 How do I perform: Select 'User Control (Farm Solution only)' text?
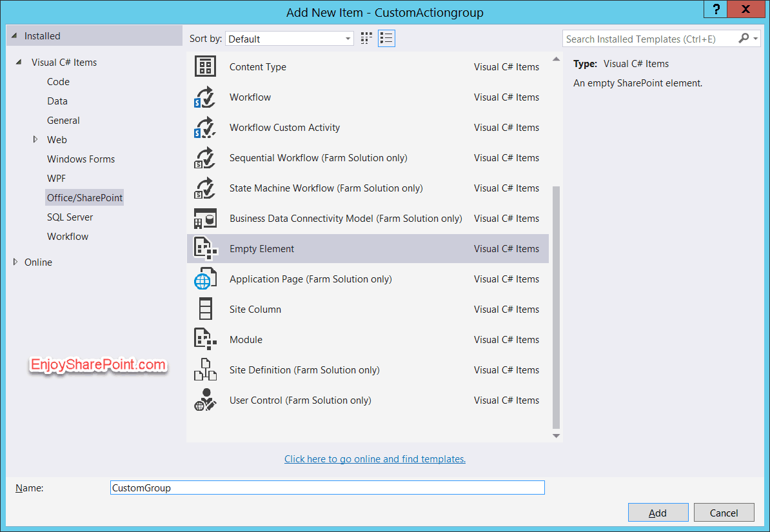coord(300,400)
